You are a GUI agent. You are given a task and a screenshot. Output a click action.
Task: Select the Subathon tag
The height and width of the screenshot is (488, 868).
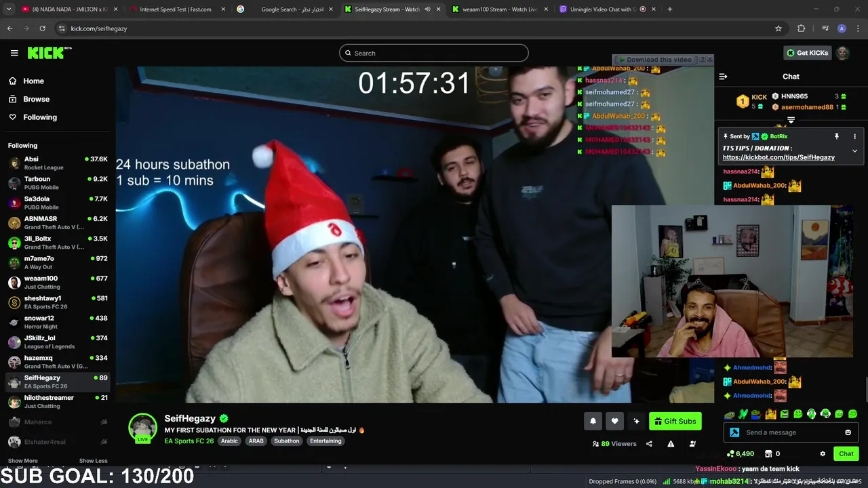coord(286,441)
